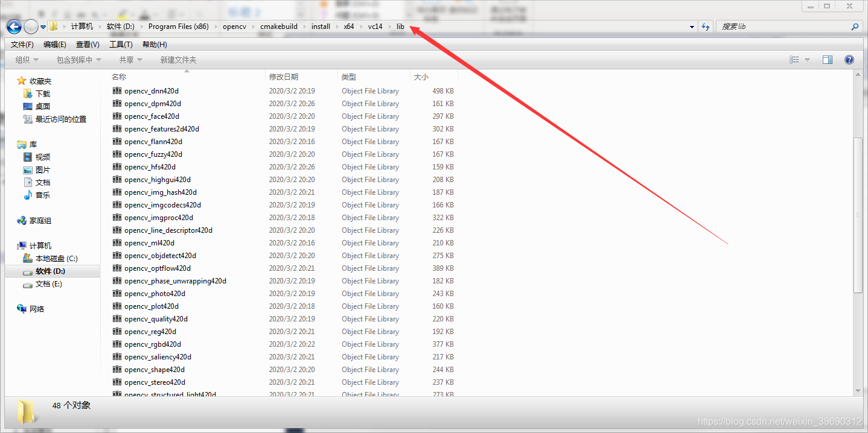Open the 帮助(H) menu
The width and height of the screenshot is (868, 433).
click(x=155, y=45)
